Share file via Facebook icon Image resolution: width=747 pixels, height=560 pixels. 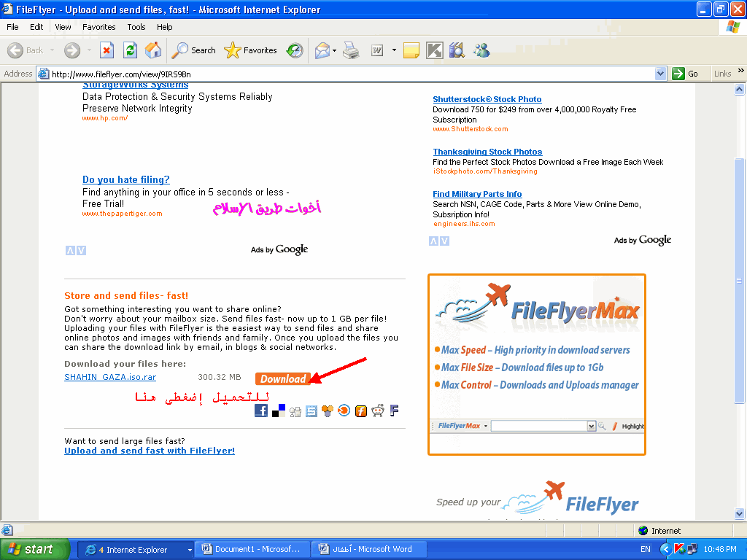pos(261,411)
